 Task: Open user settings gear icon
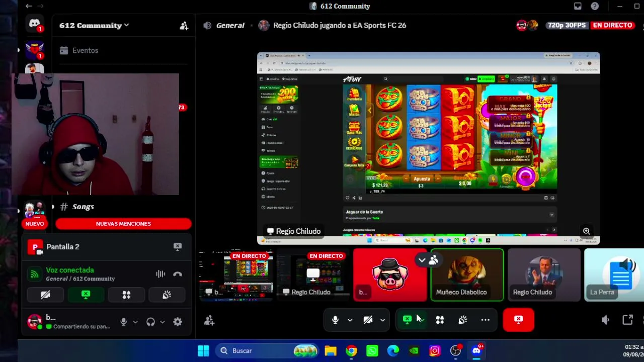[178, 322]
